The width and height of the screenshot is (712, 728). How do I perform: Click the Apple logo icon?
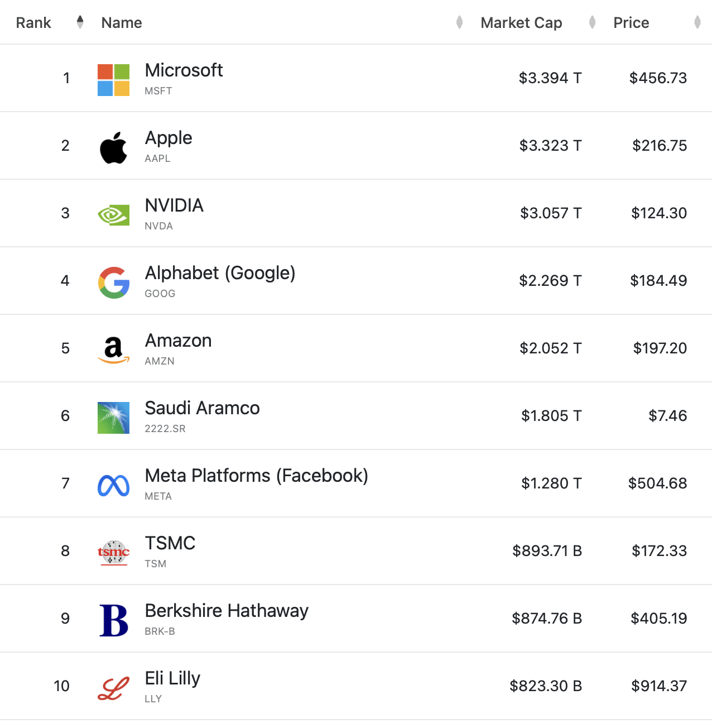pyautogui.click(x=113, y=148)
